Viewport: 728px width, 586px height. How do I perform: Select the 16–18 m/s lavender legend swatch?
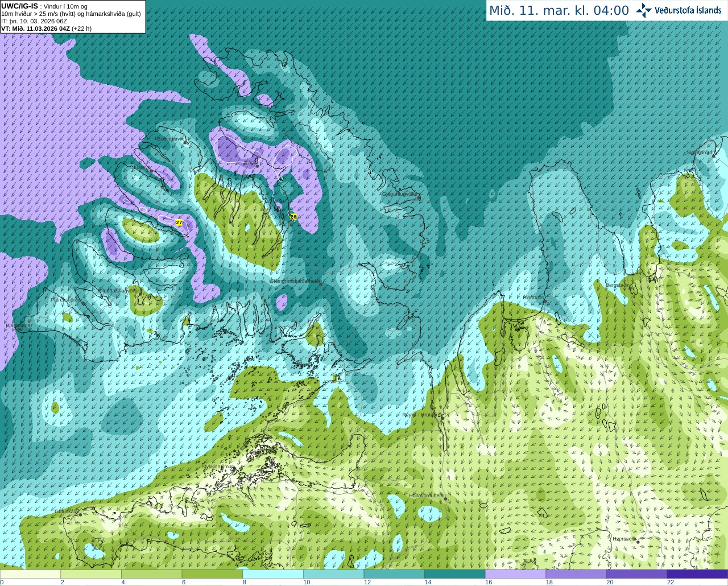[x=515, y=574]
